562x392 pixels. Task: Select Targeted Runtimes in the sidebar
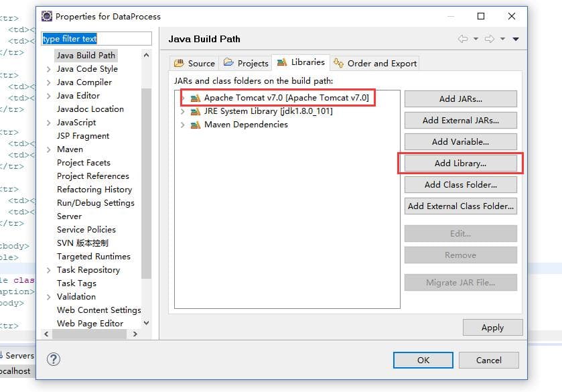(x=93, y=257)
